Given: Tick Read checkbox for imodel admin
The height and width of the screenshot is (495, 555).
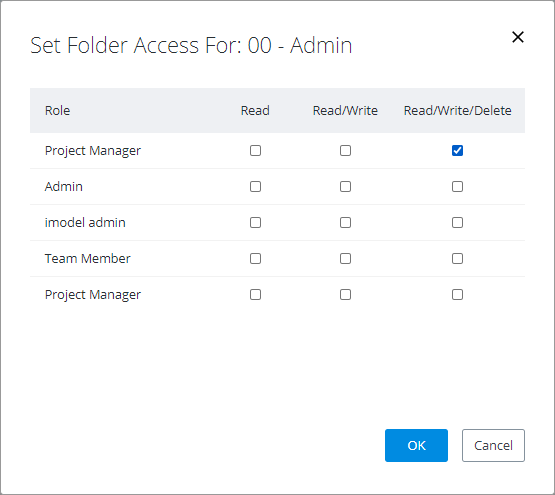Looking at the screenshot, I should tap(255, 223).
